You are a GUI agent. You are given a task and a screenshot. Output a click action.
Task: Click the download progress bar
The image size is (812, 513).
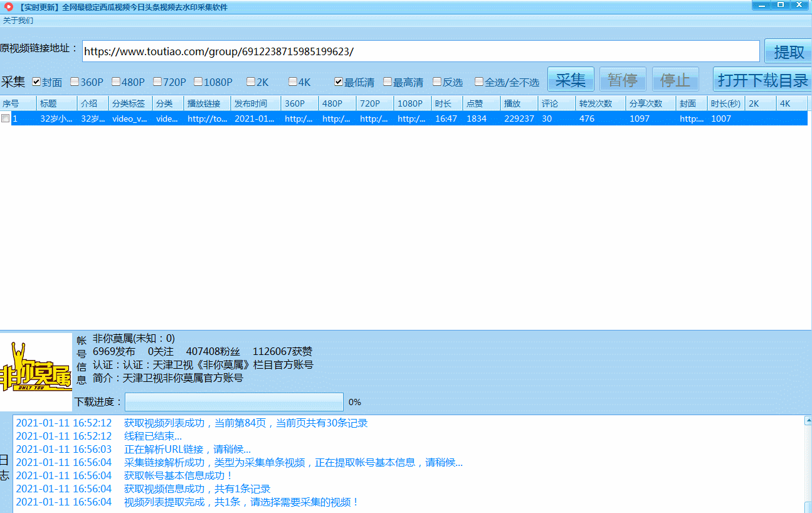pos(234,402)
